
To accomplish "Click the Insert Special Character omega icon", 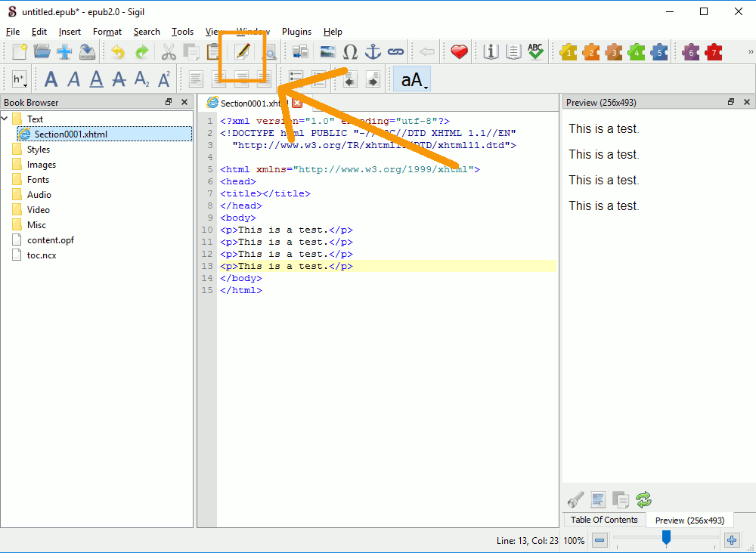I will 350,52.
